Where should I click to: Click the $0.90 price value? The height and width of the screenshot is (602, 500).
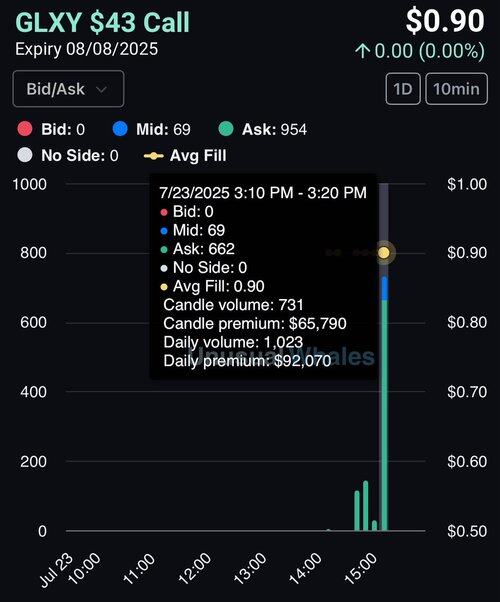(x=445, y=20)
